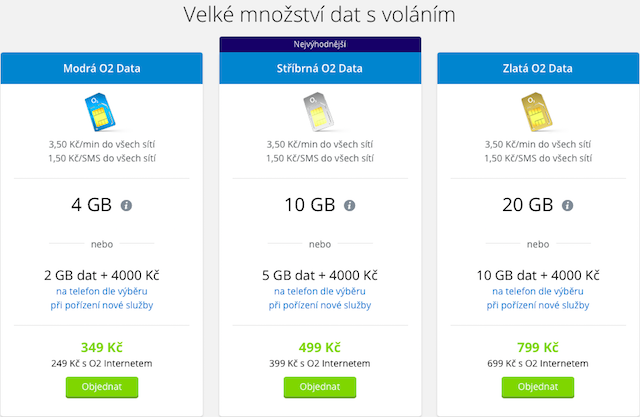Click the Velké množství dat s voláním heading

(320, 15)
